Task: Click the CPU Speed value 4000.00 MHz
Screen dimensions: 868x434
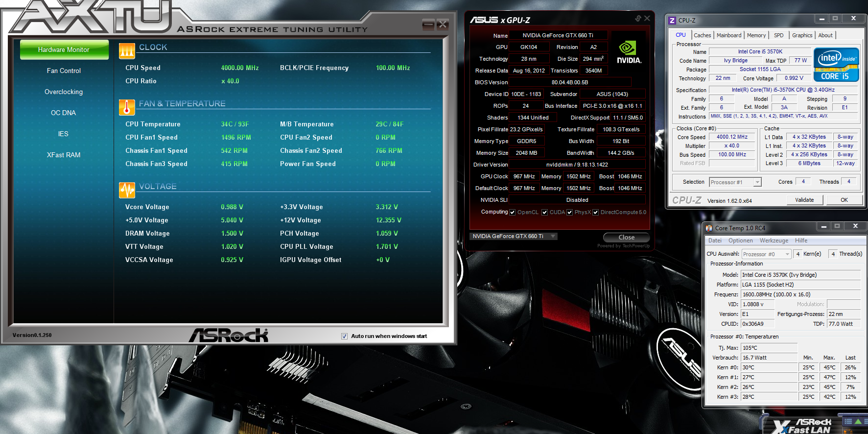Action: pyautogui.click(x=240, y=68)
